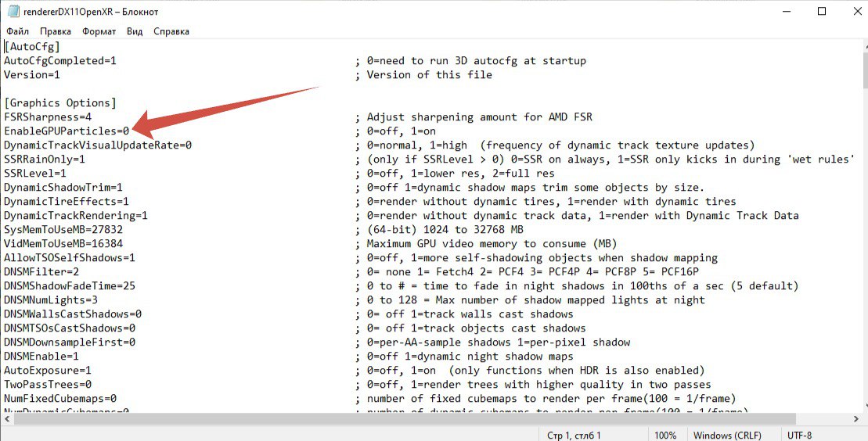Click the comment 'Maximum GPU video memory to consume'
868x441 pixels.
pyautogui.click(x=492, y=243)
